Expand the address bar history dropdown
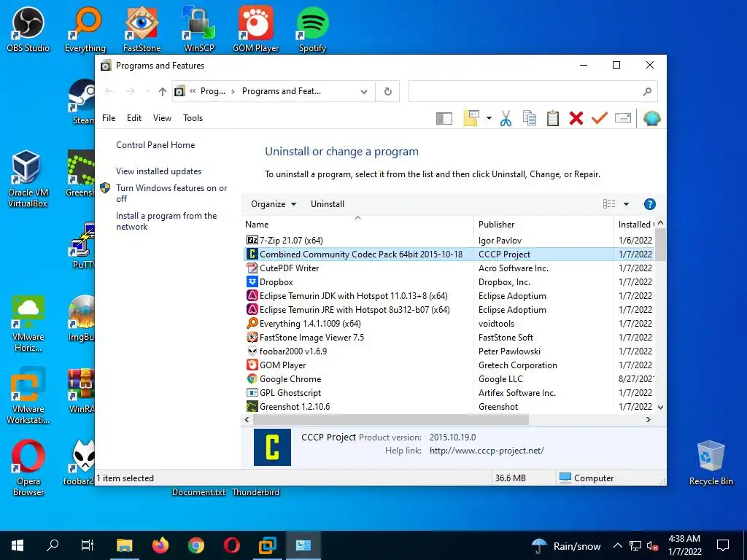Image resolution: width=747 pixels, height=560 pixels. pos(364,91)
